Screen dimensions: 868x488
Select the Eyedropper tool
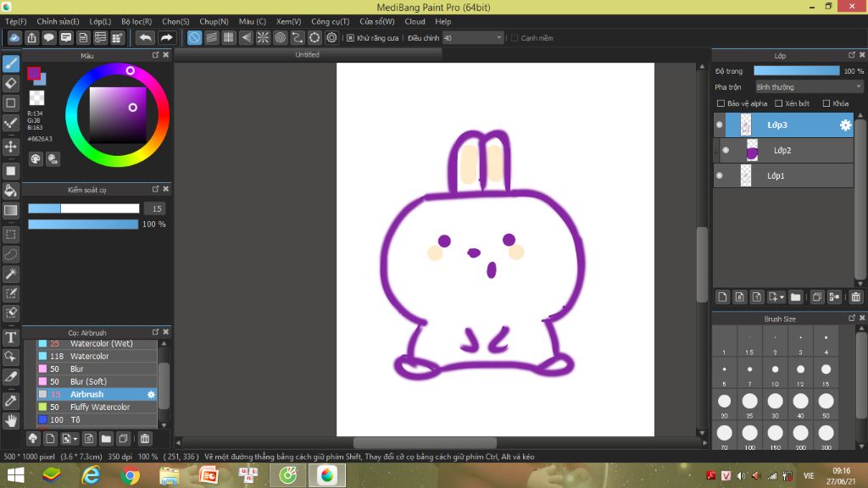tap(11, 401)
